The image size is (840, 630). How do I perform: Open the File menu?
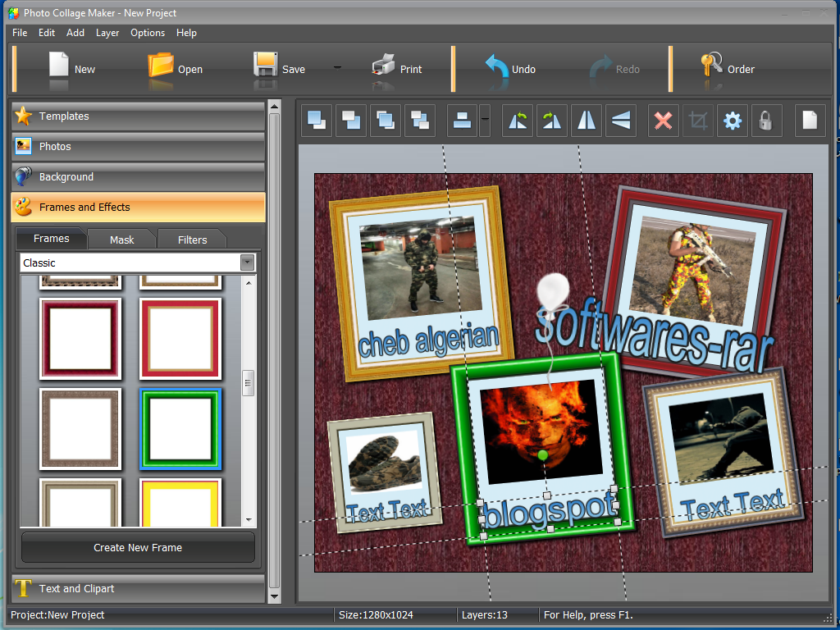[x=20, y=33]
